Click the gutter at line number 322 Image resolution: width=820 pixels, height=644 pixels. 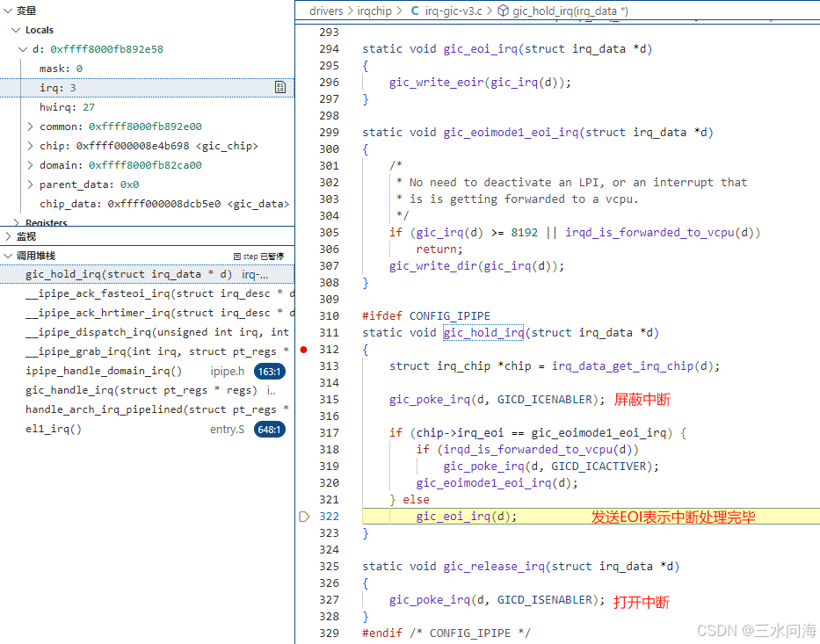click(329, 517)
